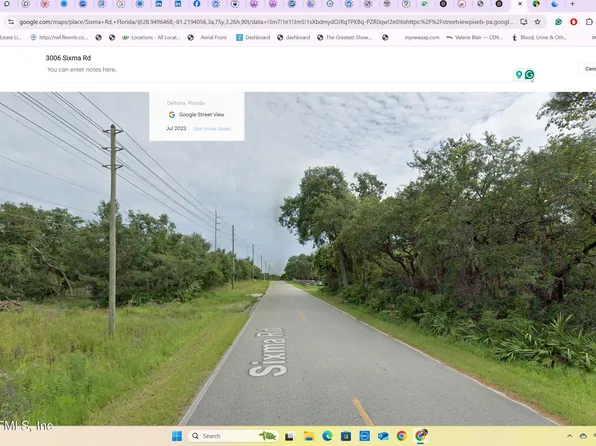Click the install/cast icon in address bar
This screenshot has width=596, height=446.
click(x=524, y=22)
